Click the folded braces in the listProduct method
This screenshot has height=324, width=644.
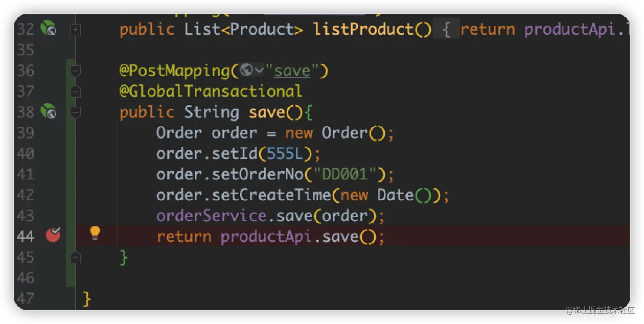(x=446, y=29)
